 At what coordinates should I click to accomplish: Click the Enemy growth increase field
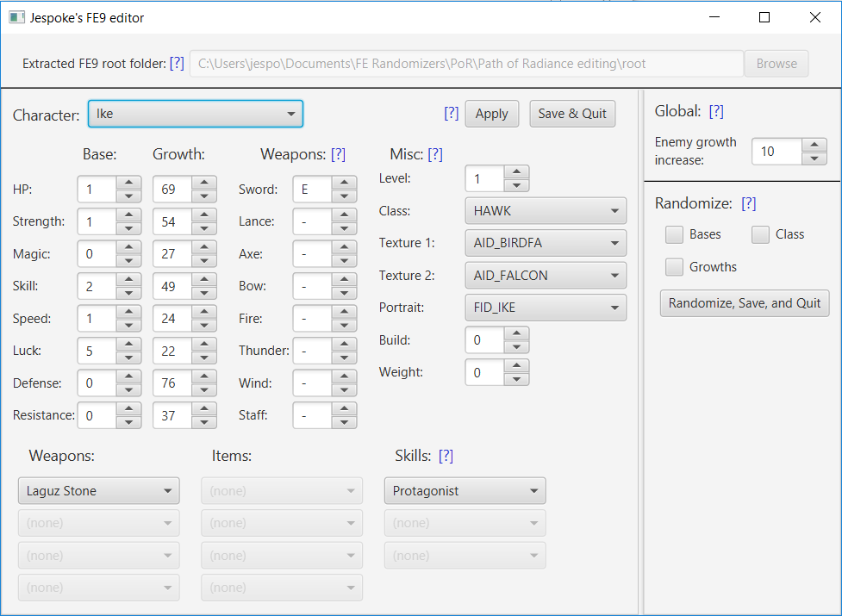777,152
